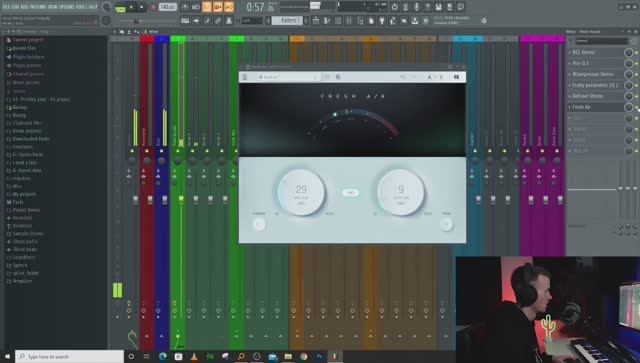Click the A state button in Fresh Air
640x363 pixels.
[x=429, y=77]
